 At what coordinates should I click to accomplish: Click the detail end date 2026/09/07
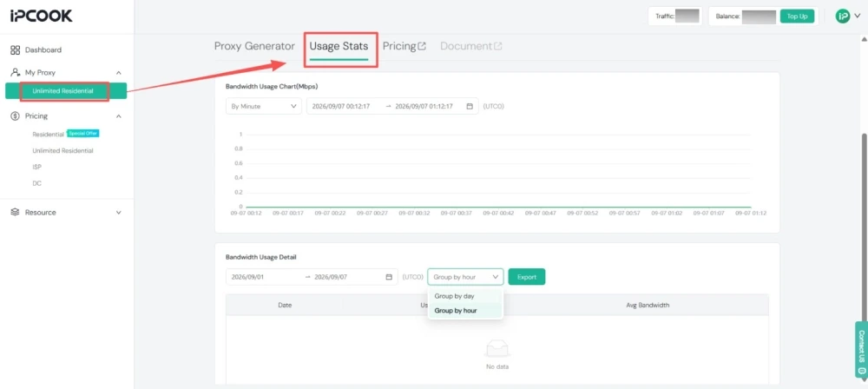tap(331, 277)
